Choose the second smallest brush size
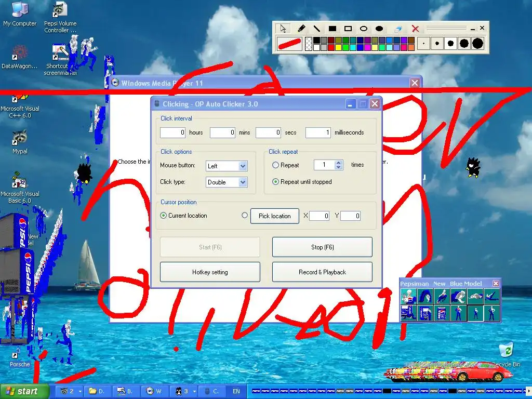The height and width of the screenshot is (399, 532). coord(437,44)
